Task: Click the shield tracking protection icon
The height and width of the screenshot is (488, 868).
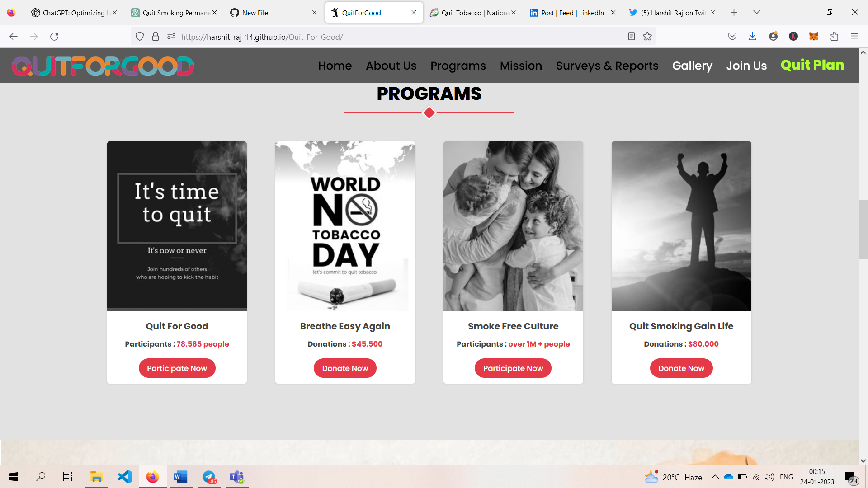Action: point(140,37)
